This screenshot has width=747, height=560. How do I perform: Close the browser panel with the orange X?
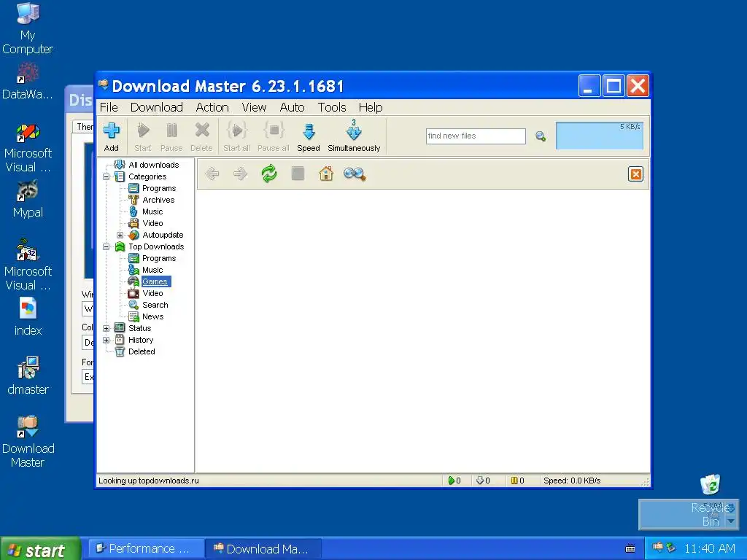pos(635,174)
